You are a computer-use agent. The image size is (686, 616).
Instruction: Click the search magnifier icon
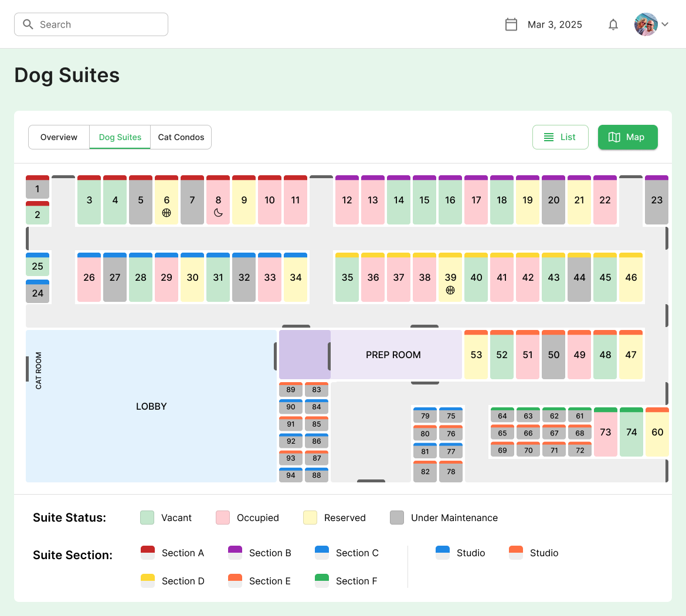(x=28, y=25)
